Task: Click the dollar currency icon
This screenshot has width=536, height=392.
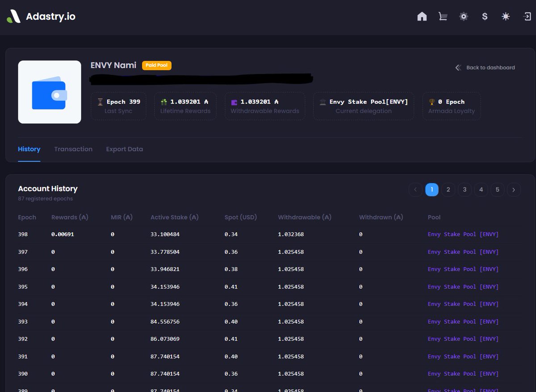Action: 485,17
